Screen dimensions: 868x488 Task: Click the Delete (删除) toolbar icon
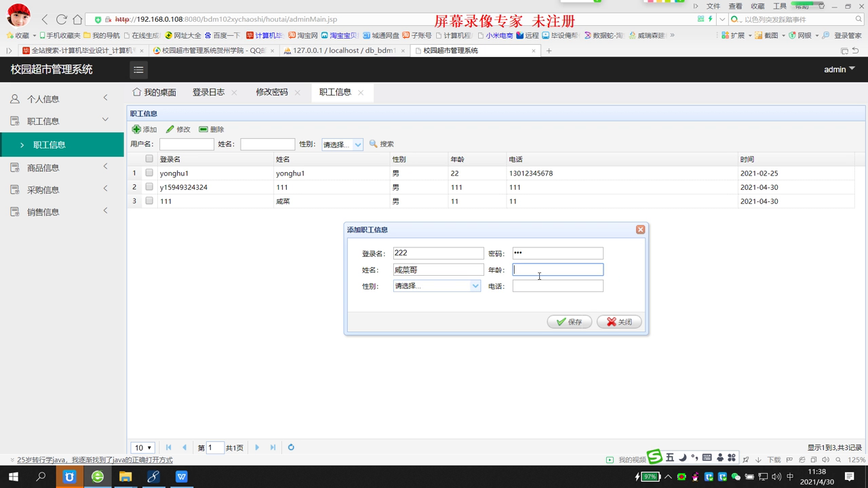pos(203,129)
